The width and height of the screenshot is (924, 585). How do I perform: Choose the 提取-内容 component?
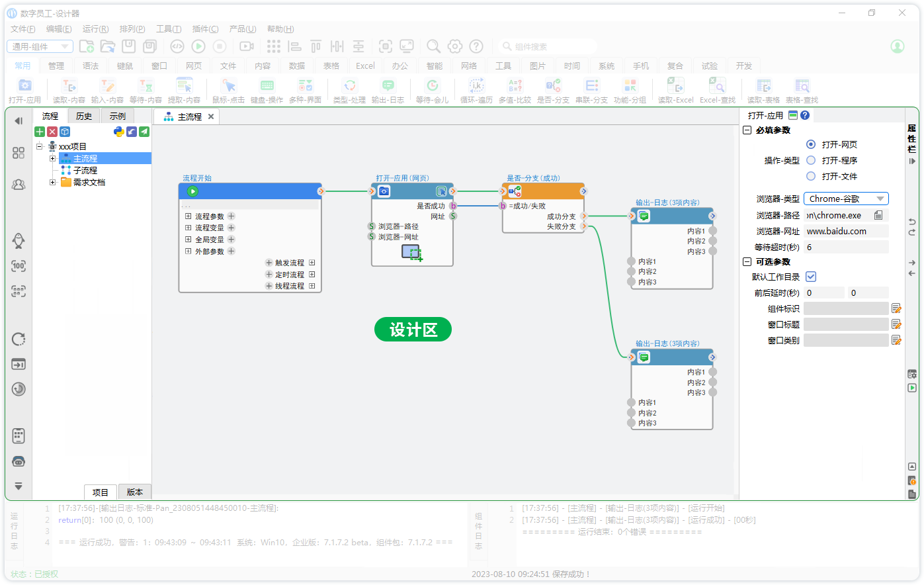click(x=184, y=90)
